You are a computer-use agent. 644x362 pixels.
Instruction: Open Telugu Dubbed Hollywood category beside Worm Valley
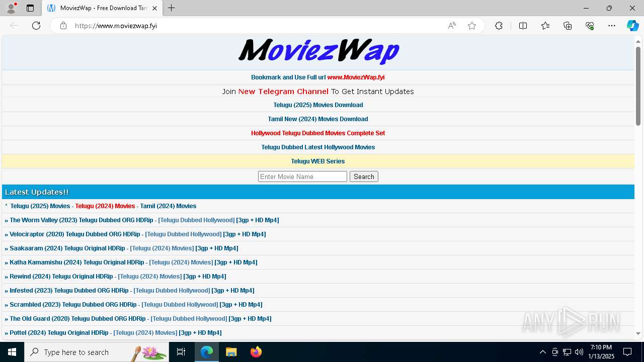(196, 220)
